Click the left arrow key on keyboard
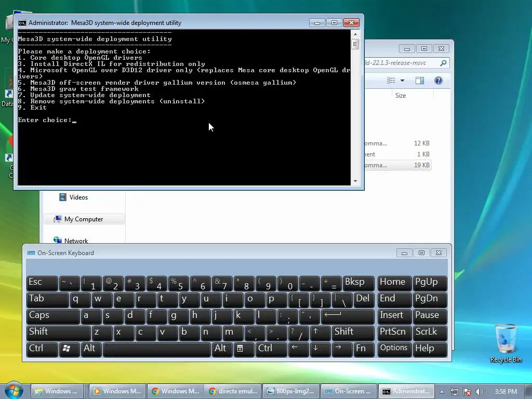This screenshot has width=532, height=399. pyautogui.click(x=298, y=350)
